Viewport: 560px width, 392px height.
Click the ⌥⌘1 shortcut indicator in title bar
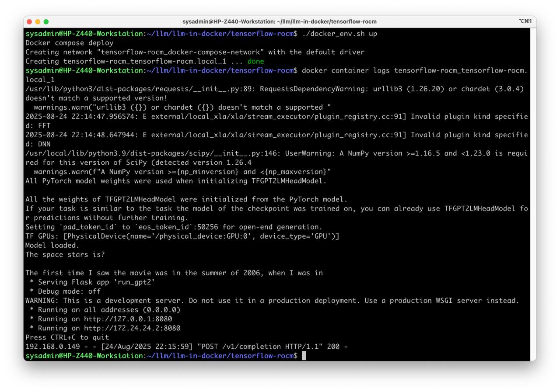(x=525, y=21)
